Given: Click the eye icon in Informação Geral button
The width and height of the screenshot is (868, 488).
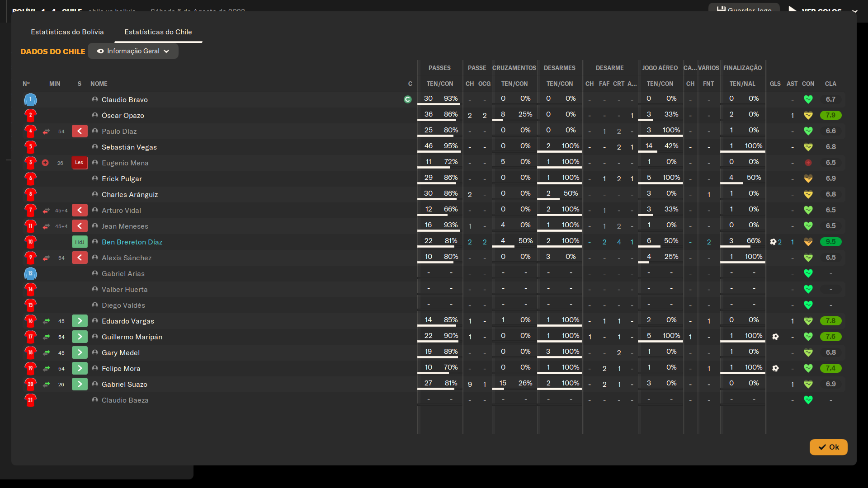Looking at the screenshot, I should [x=100, y=51].
